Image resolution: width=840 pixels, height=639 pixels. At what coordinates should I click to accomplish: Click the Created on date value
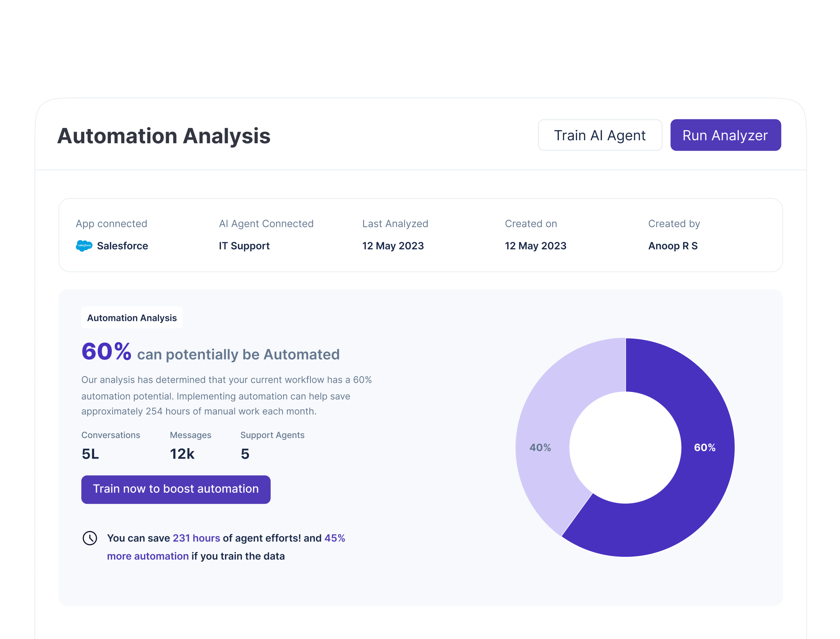535,246
